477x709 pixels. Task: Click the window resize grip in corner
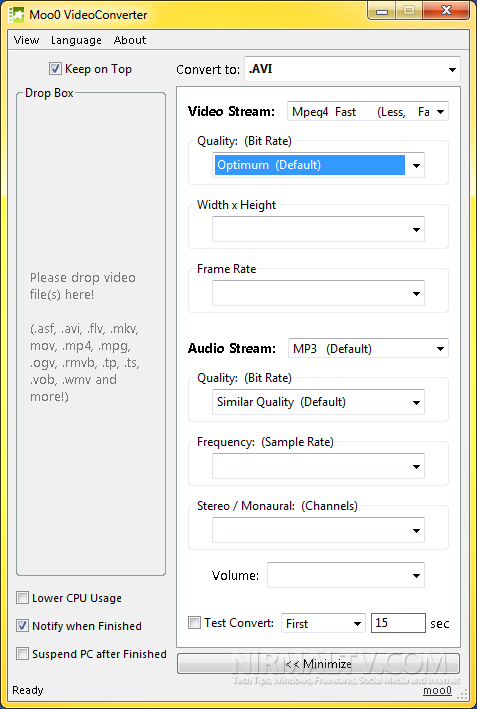point(462,694)
